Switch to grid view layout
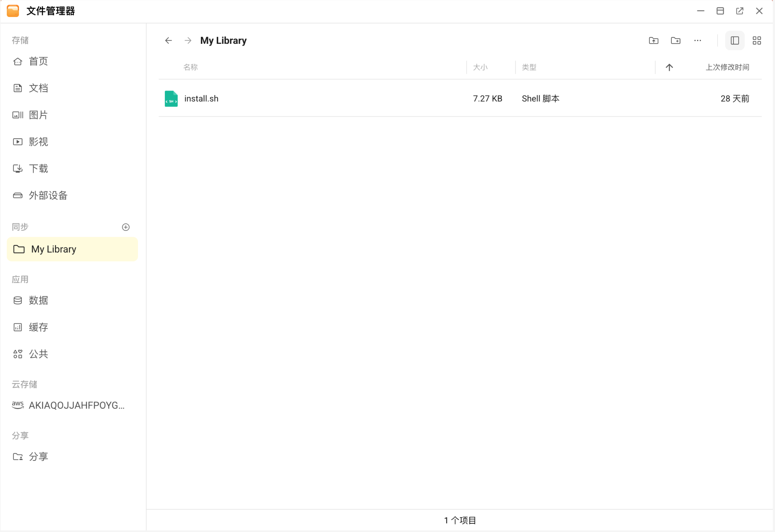The image size is (775, 532). click(x=757, y=40)
